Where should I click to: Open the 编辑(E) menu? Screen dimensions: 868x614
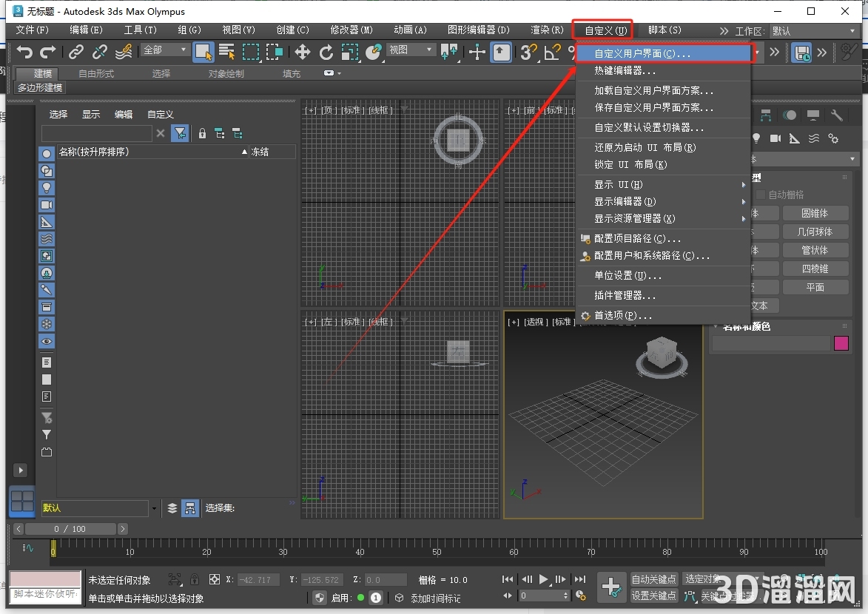(x=86, y=30)
